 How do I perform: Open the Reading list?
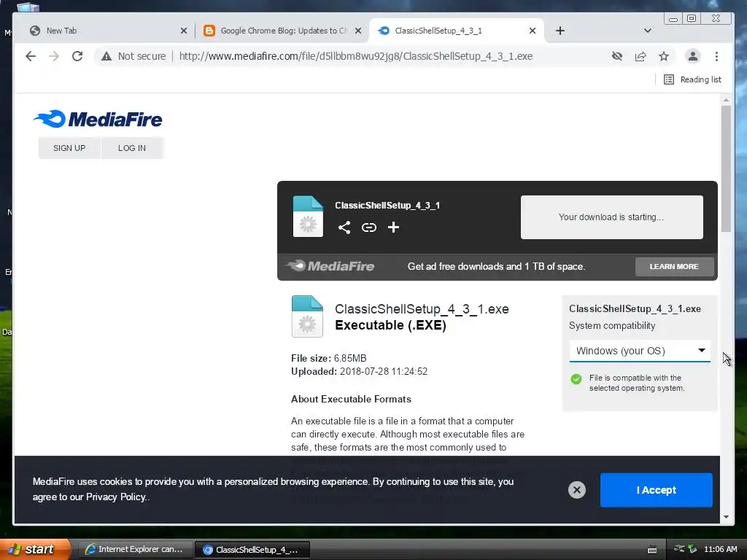coord(693,79)
